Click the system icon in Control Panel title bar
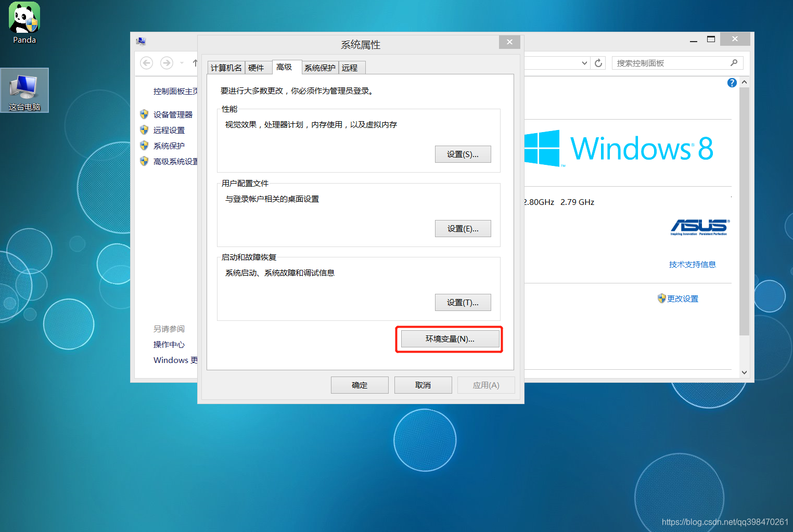 click(141, 41)
